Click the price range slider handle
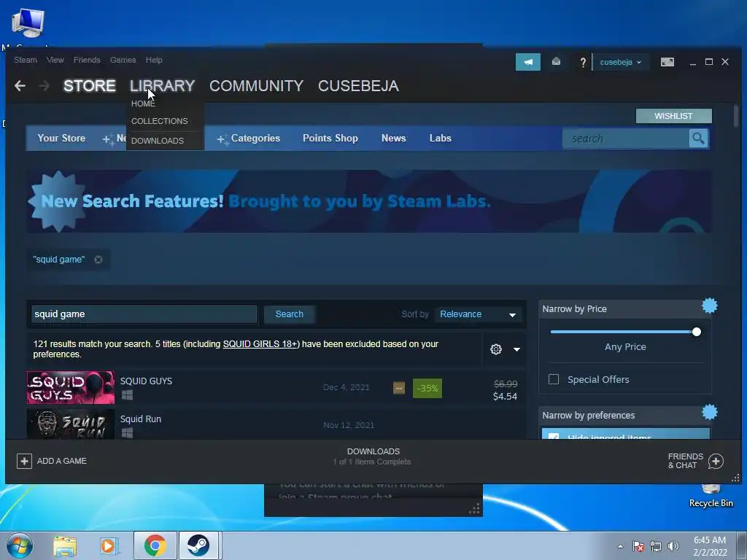The height and width of the screenshot is (560, 747). click(697, 332)
